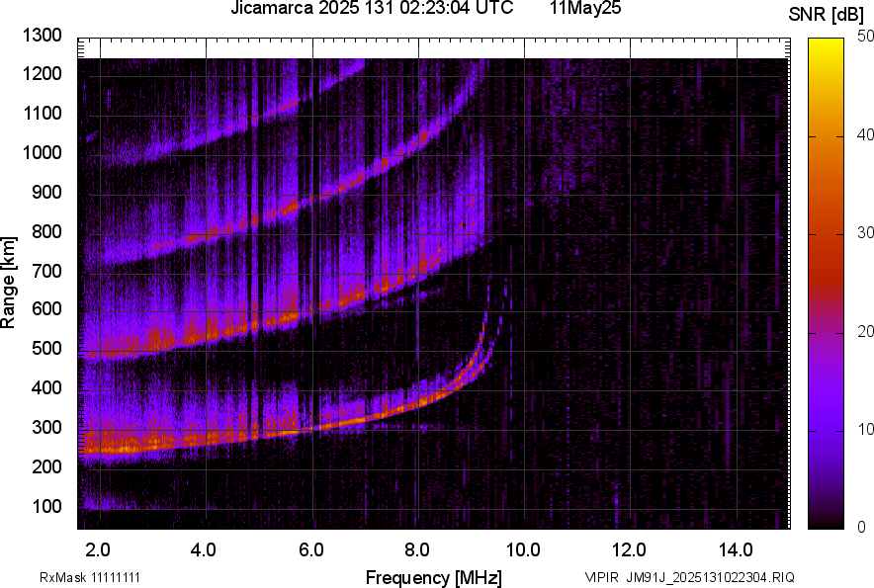Click the 8.0 frequency tick label
This screenshot has height=588, width=874.
tap(416, 550)
